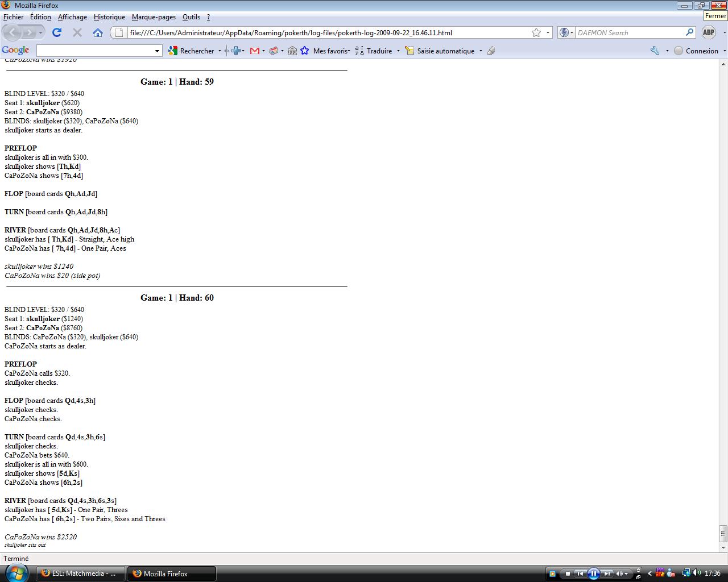
Task: Click the magnifier in DAEMON Search box
Action: pyautogui.click(x=689, y=32)
